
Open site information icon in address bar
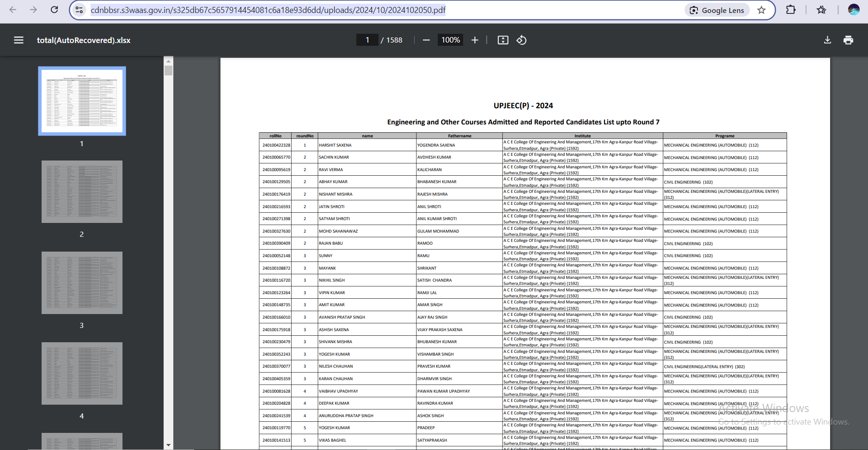click(79, 10)
